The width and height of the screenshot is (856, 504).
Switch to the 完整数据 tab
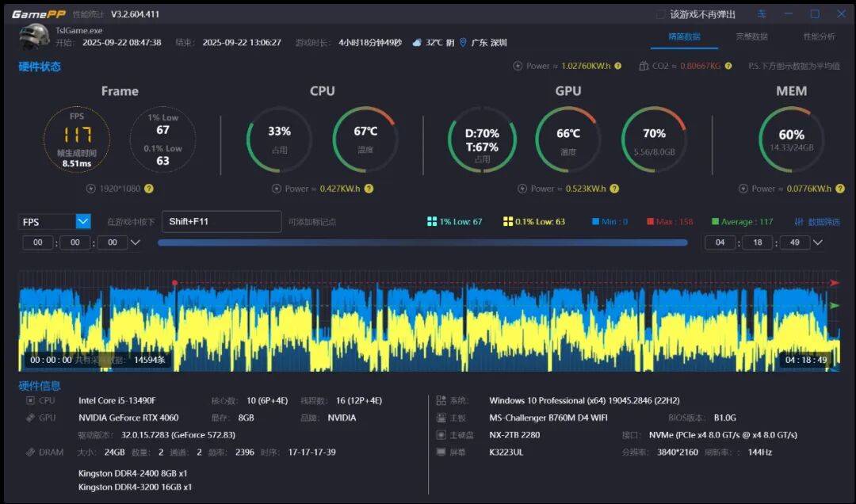point(751,36)
